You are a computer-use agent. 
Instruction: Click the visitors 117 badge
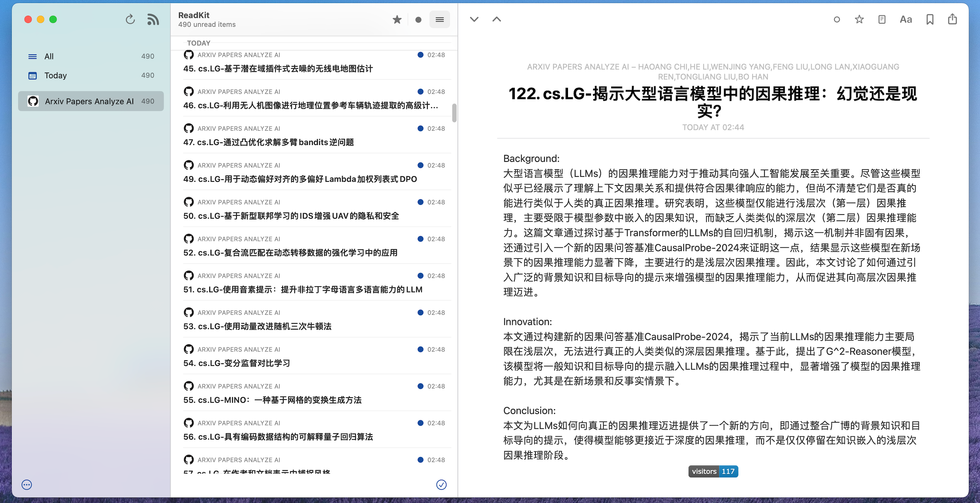(713, 472)
